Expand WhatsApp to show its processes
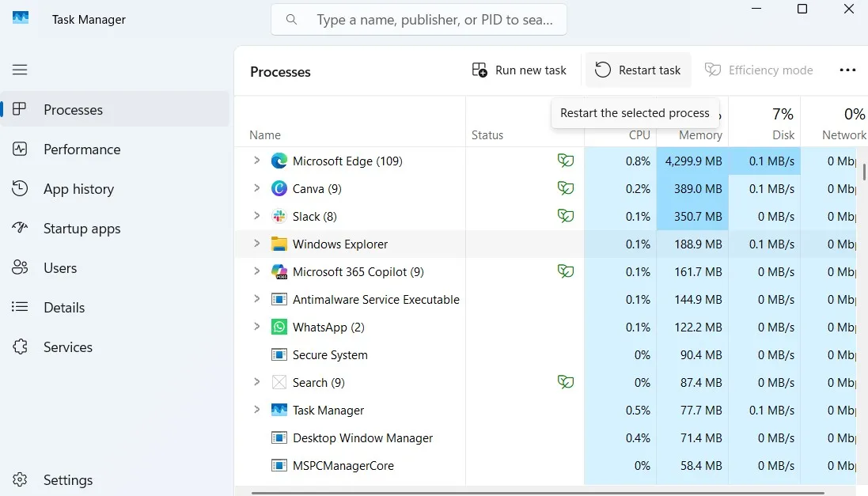868x496 pixels. [256, 327]
